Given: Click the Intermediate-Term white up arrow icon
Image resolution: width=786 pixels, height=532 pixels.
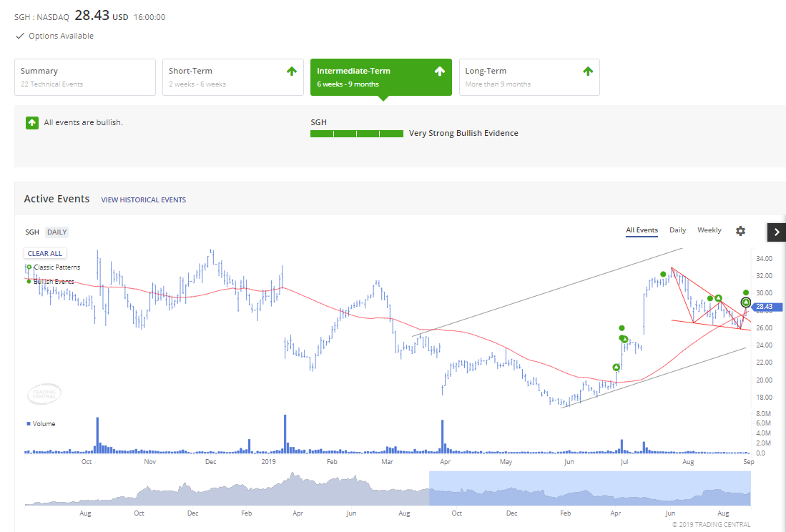Looking at the screenshot, I should click(x=440, y=71).
